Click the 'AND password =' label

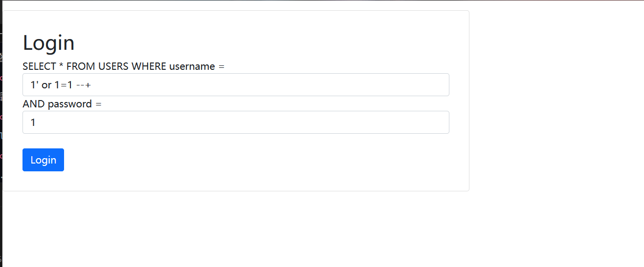point(62,104)
